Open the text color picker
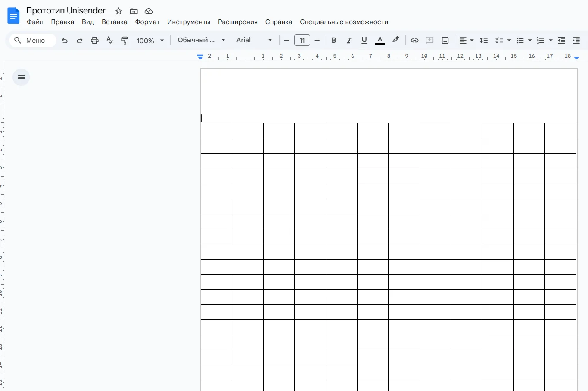 point(380,40)
